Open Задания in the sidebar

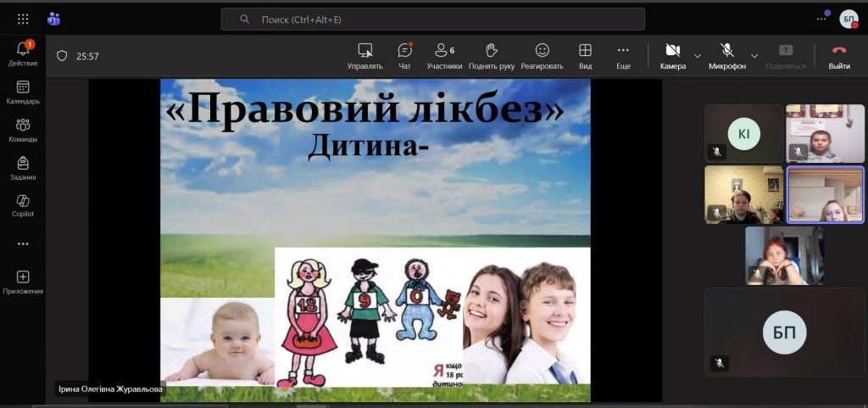(x=23, y=168)
